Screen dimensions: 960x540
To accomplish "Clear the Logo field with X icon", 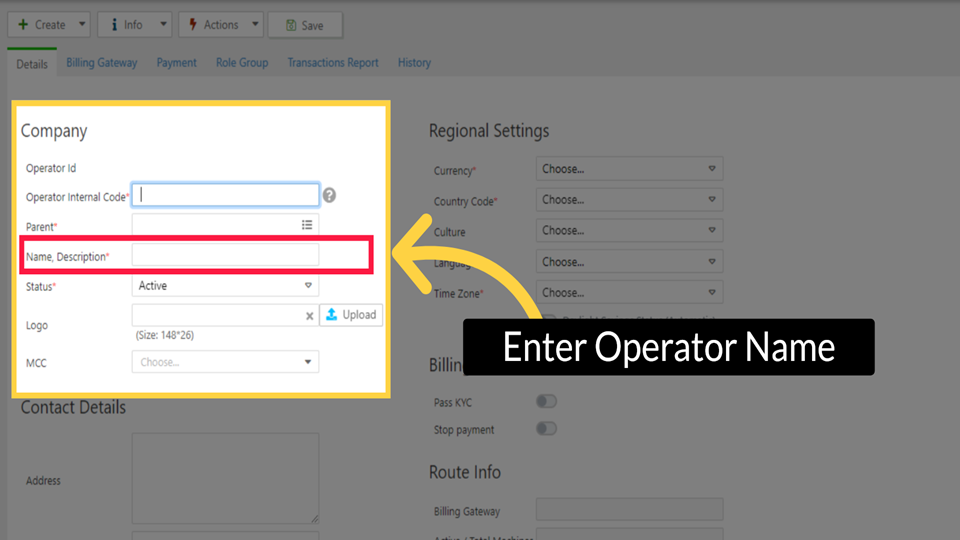I will tap(309, 316).
